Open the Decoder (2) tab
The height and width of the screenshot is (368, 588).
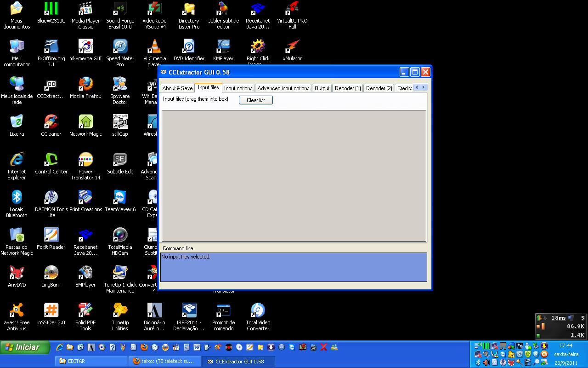point(379,88)
